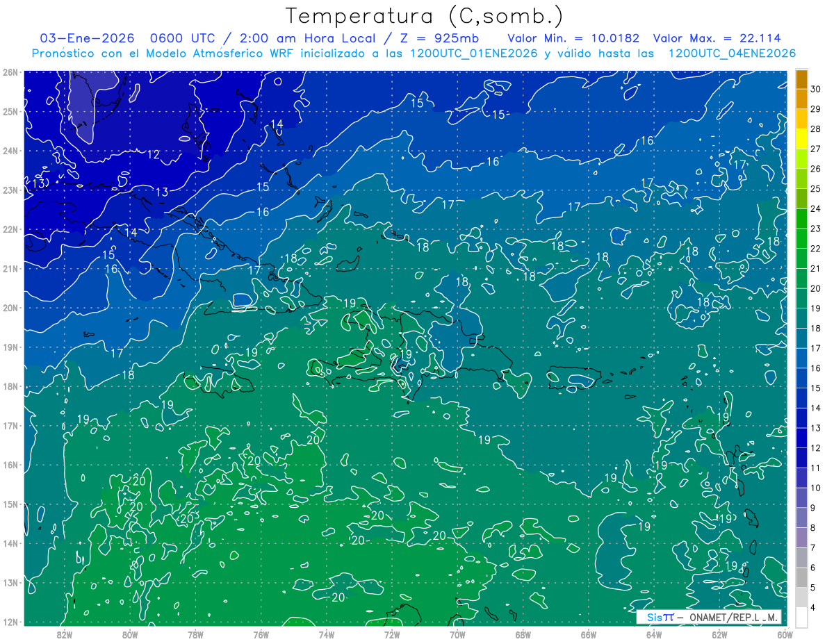Click the "1200UTC_04ENE2026" valid-until time
The height and width of the screenshot is (644, 834).
tap(732, 53)
